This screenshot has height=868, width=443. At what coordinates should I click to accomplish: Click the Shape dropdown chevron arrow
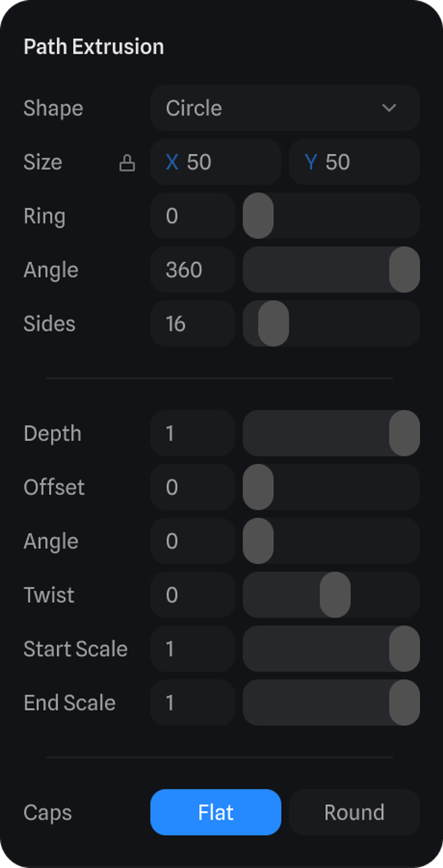(x=389, y=108)
